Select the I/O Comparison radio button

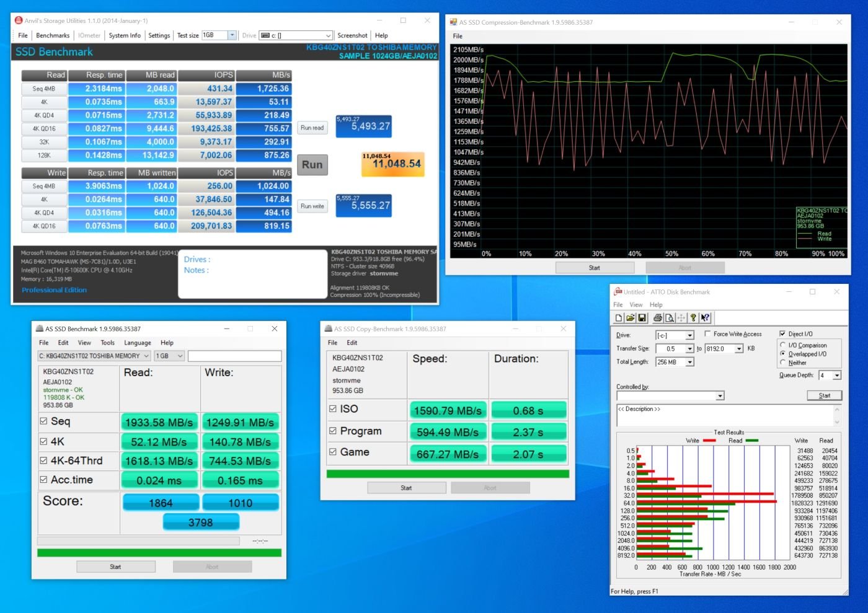point(783,345)
